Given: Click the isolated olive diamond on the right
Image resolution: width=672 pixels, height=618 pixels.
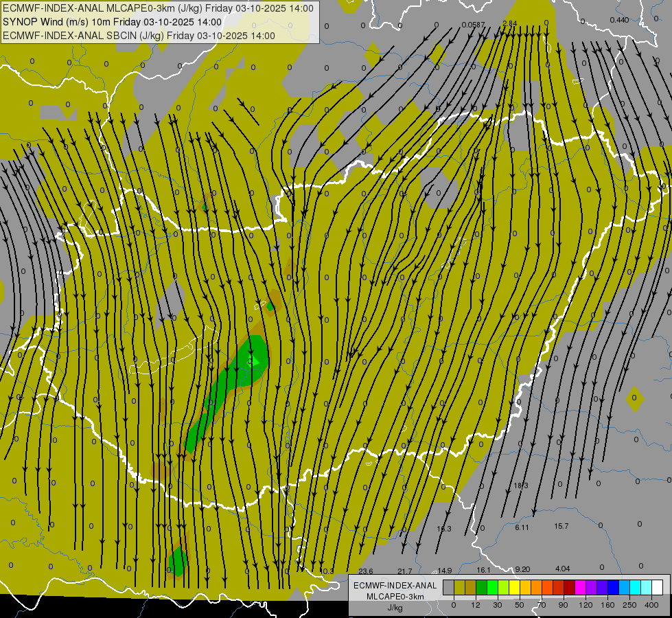Looking at the screenshot, I should (635, 398).
